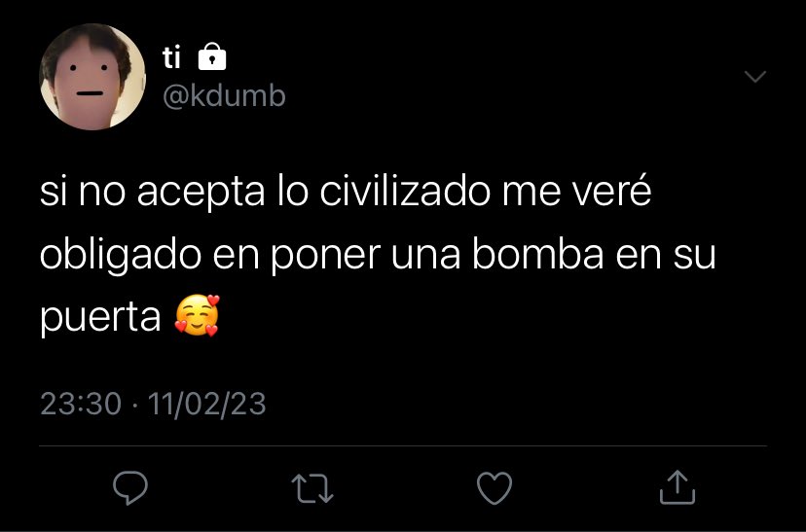Viewport: 806px width, 532px height.
Task: Select the display name ti
Action: point(171,57)
